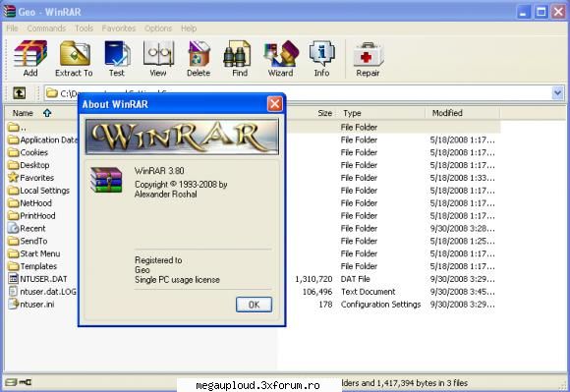Viewport: 570px width, 392px height.
Task: Click the Application Data folder name
Action: pyautogui.click(x=49, y=140)
